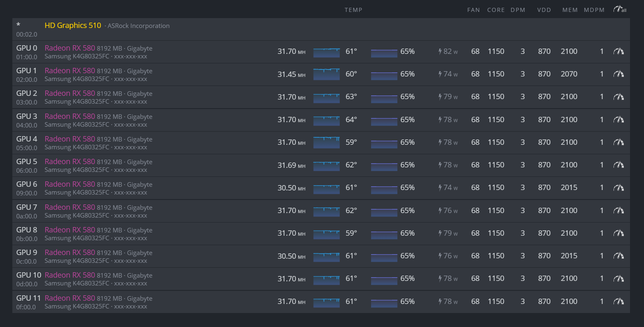Image resolution: width=644 pixels, height=327 pixels.
Task: Click GPU 2 temperature 63°
Action: pyautogui.click(x=351, y=97)
